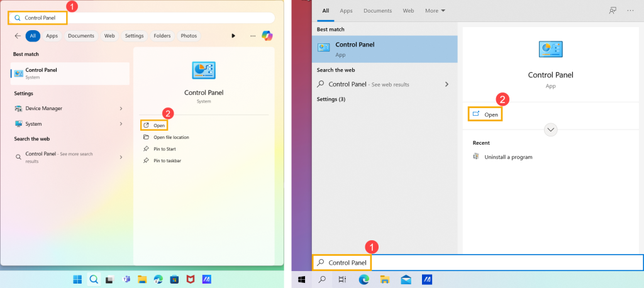
Task: Click Windows 11 taskbar Search icon
Action: point(94,280)
